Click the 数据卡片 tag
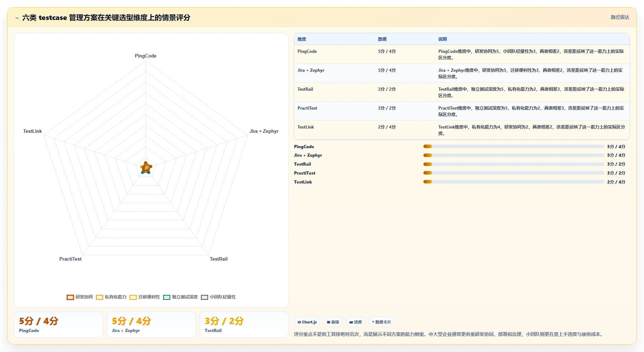The image size is (644, 352). point(381,322)
